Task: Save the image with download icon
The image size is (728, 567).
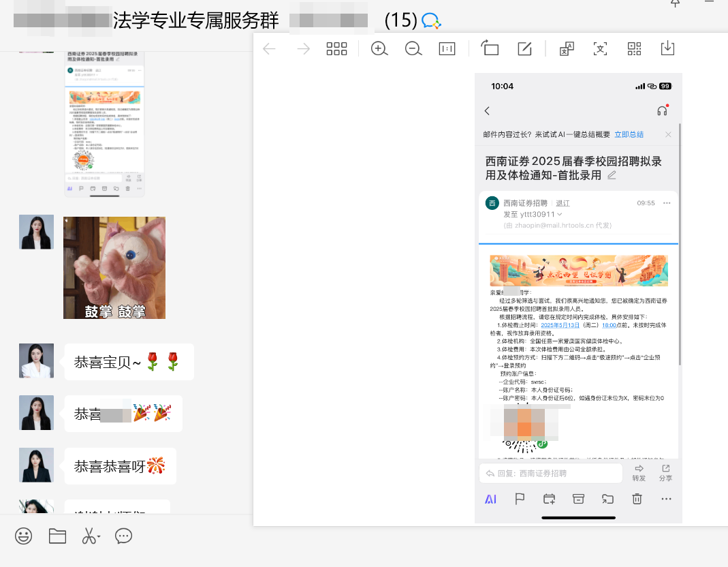Action: point(667,49)
